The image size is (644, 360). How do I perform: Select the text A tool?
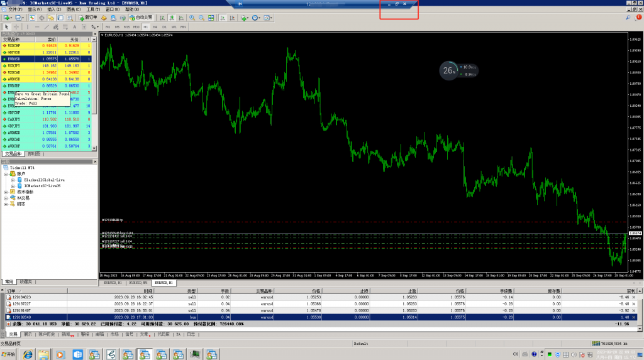74,26
